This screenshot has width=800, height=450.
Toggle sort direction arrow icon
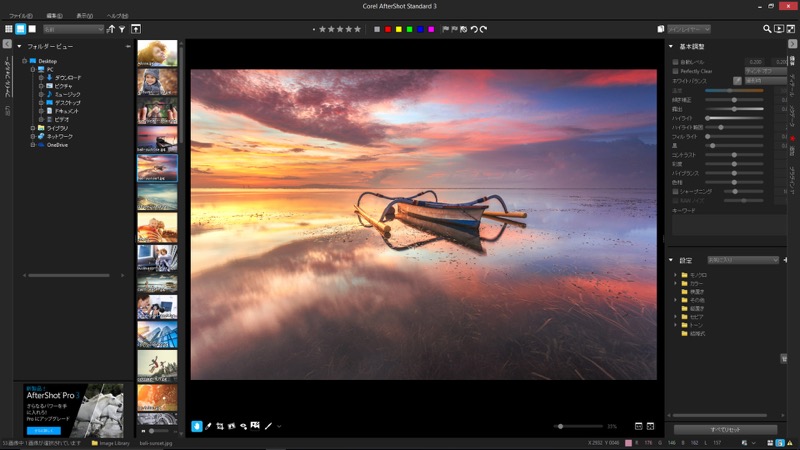coord(111,29)
